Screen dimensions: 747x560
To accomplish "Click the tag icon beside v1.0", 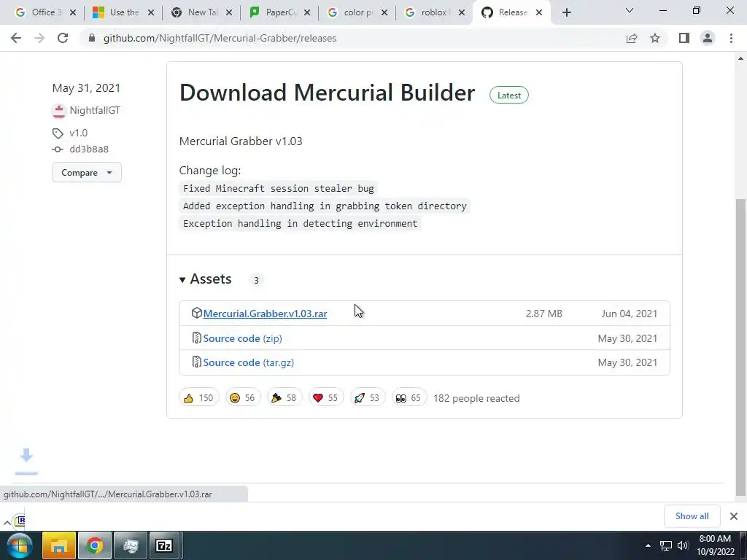I will (x=58, y=133).
